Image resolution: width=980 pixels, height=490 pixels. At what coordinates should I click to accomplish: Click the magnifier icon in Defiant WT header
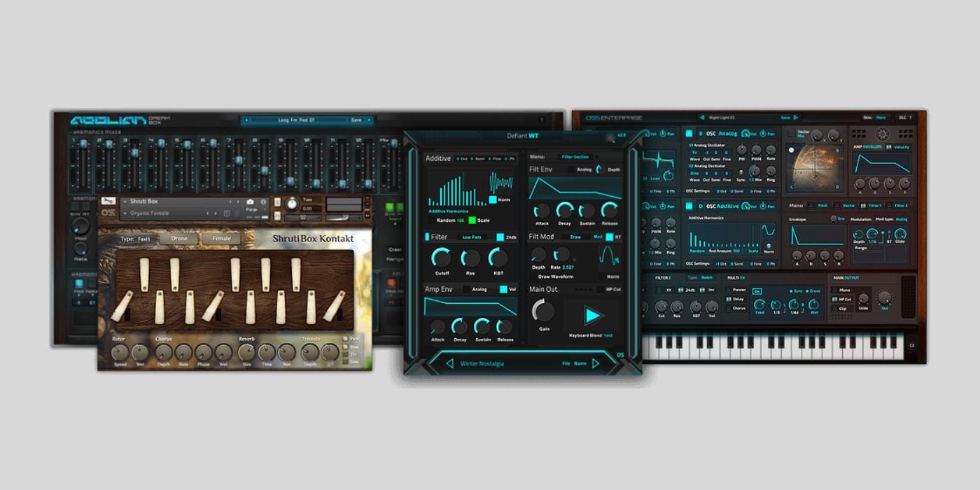(610, 138)
